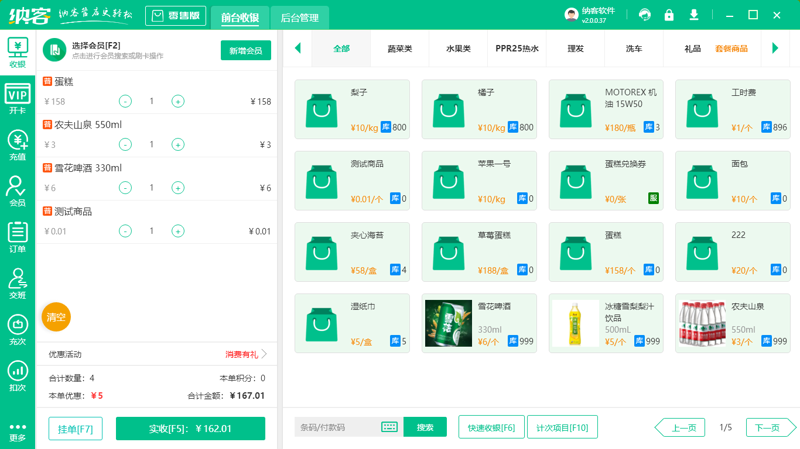The width and height of the screenshot is (800, 449).
Task: Click the 挂单[F7] button
Action: (76, 429)
